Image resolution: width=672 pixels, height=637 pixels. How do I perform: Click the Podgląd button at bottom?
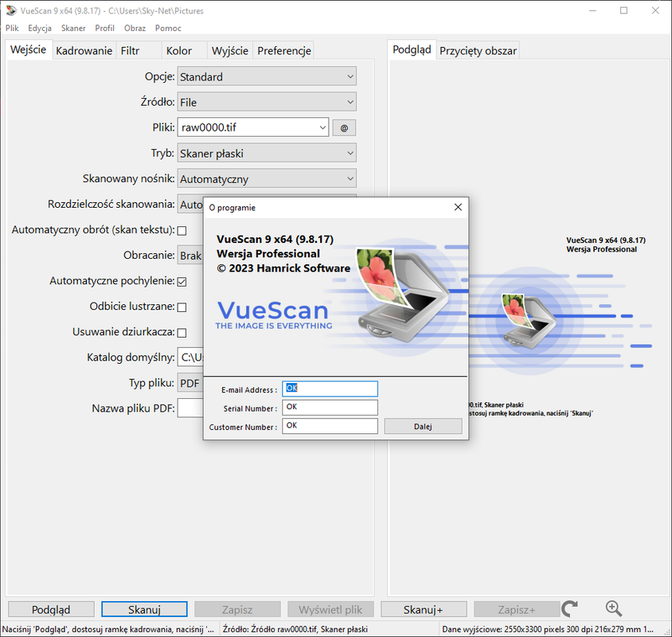tap(51, 609)
